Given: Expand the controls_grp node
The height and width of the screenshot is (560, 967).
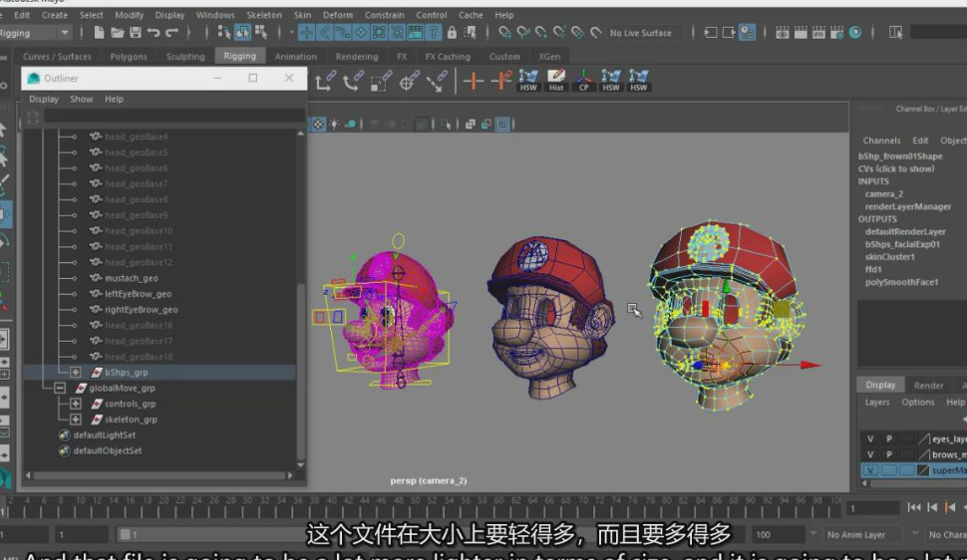Looking at the screenshot, I should 75,404.
